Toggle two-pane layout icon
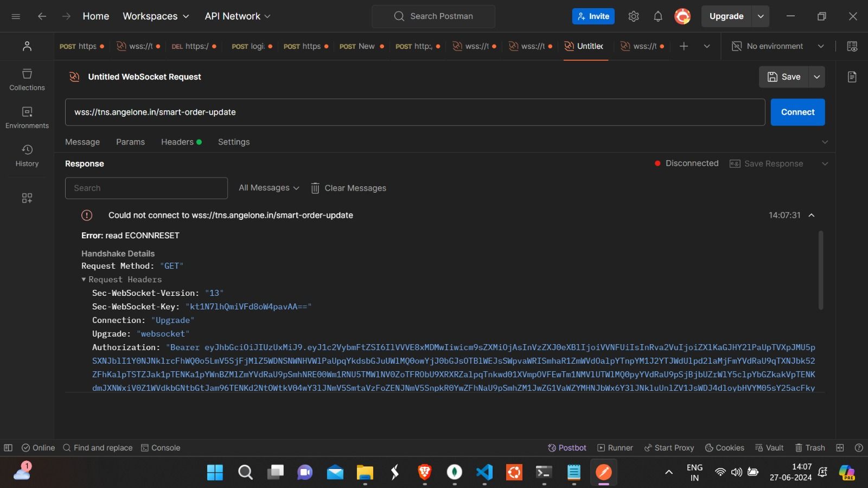Image resolution: width=868 pixels, height=488 pixels. coord(840,448)
